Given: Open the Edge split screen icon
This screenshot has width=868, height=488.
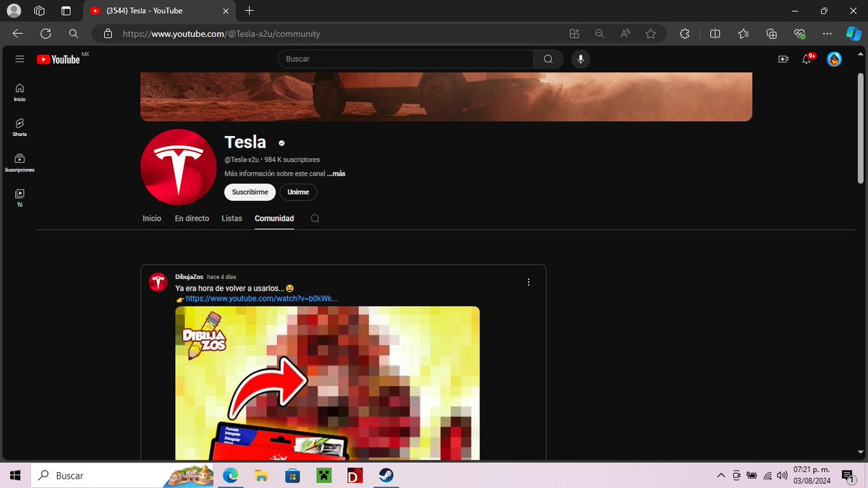Looking at the screenshot, I should tap(715, 33).
